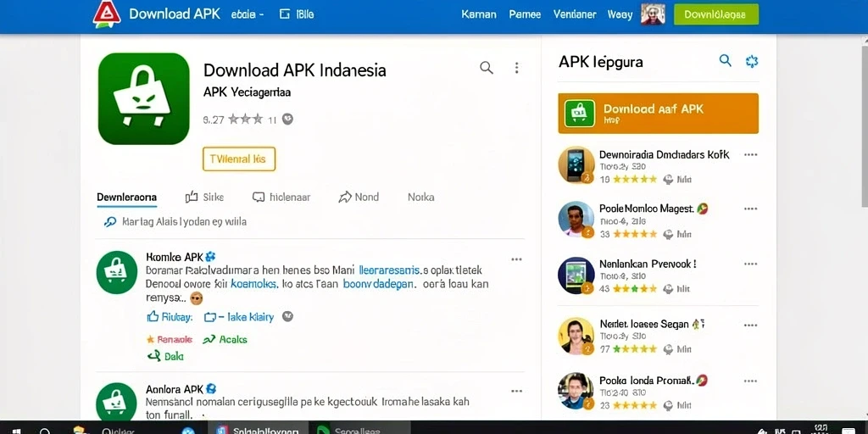Click the Windows Start button on taskbar
The height and width of the screenshot is (434, 868).
point(15,431)
